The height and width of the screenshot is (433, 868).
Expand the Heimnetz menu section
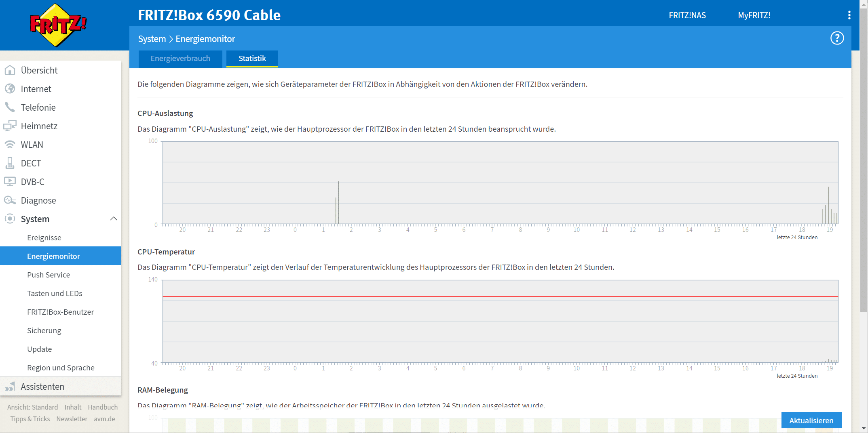pyautogui.click(x=39, y=126)
